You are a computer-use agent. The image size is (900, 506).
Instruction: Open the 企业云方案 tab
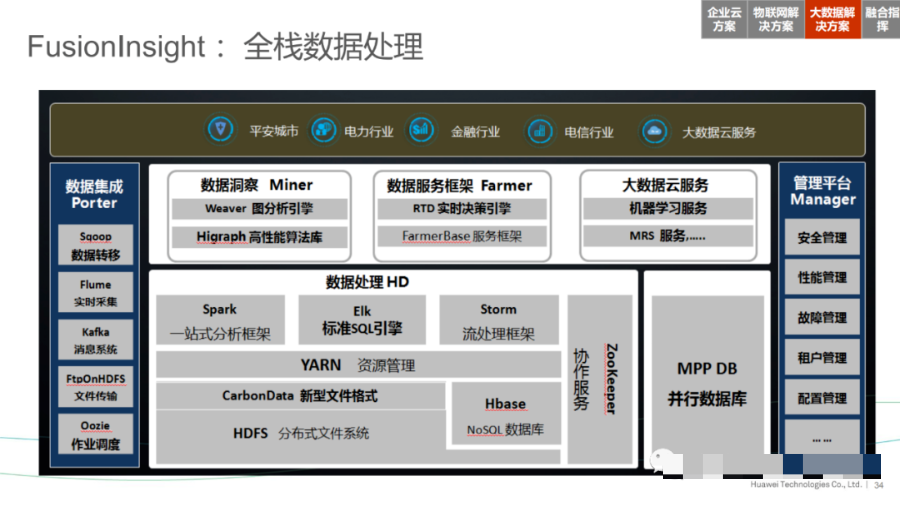(724, 20)
